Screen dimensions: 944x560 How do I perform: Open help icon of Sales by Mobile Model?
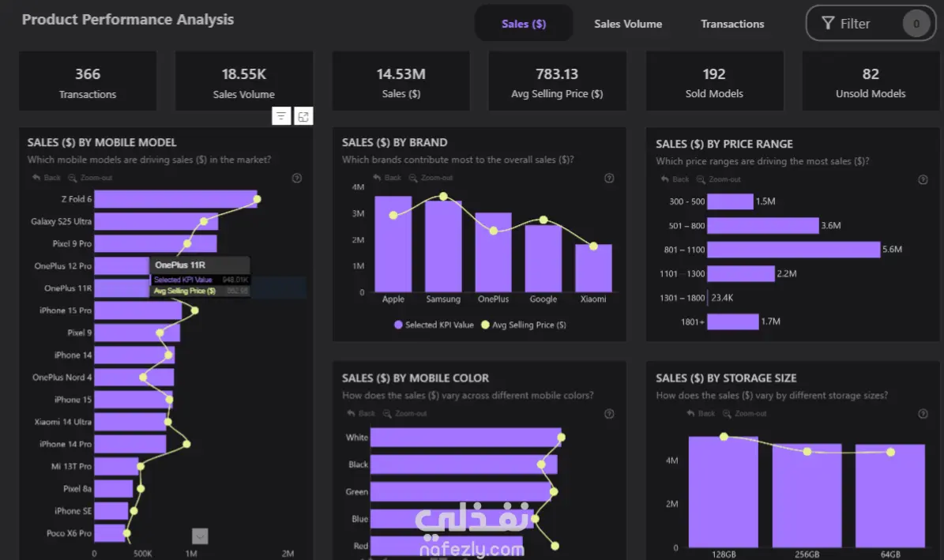pos(297,179)
